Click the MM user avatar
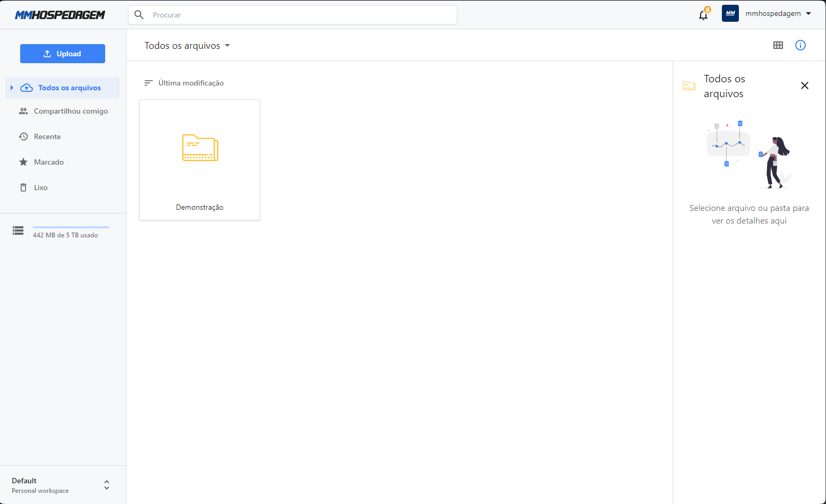 click(x=730, y=13)
